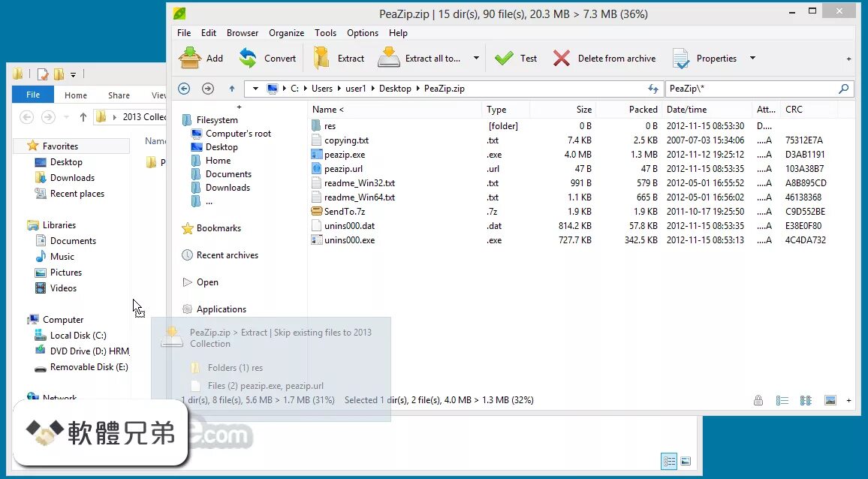Click image thumbnails view icon in the status bar
This screenshot has width=868, height=479.
pyautogui.click(x=830, y=400)
